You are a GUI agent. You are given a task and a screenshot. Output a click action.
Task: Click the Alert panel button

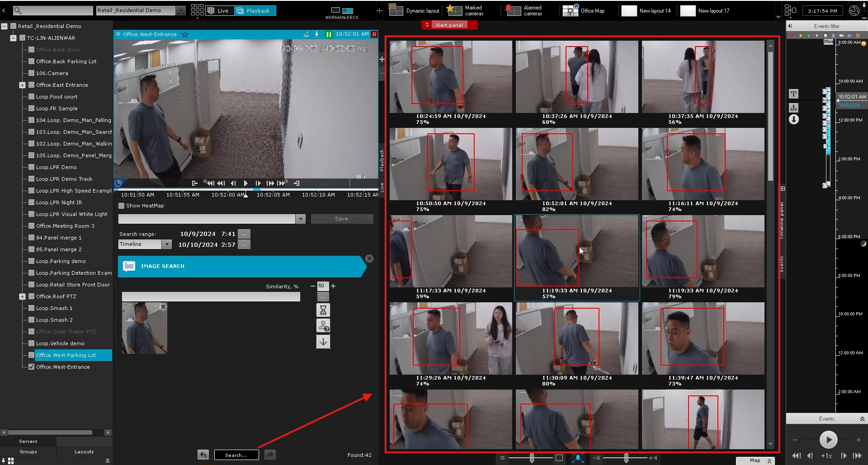[449, 25]
